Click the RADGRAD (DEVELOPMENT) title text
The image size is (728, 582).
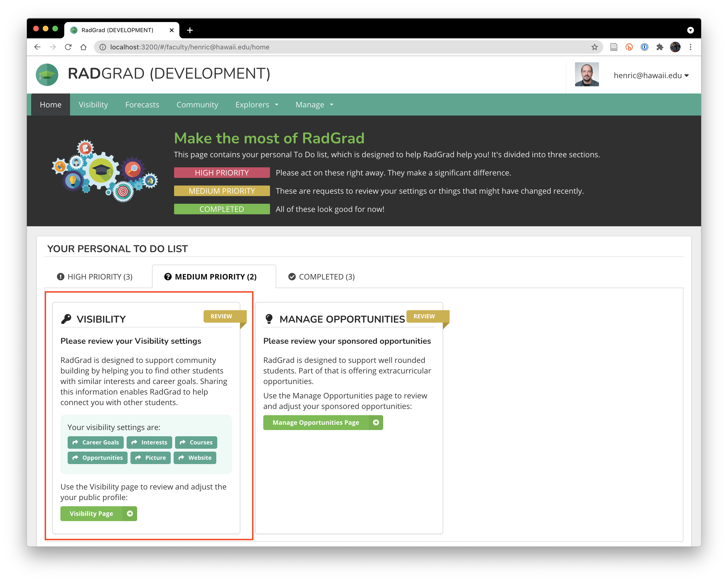click(169, 74)
